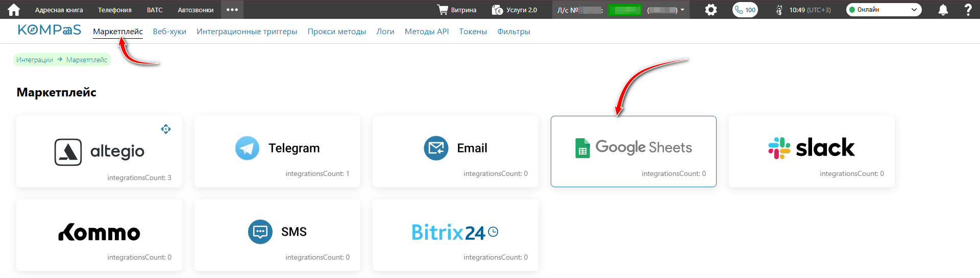Open the Онлайн status dropdown
The width and height of the screenshot is (980, 278).
884,10
